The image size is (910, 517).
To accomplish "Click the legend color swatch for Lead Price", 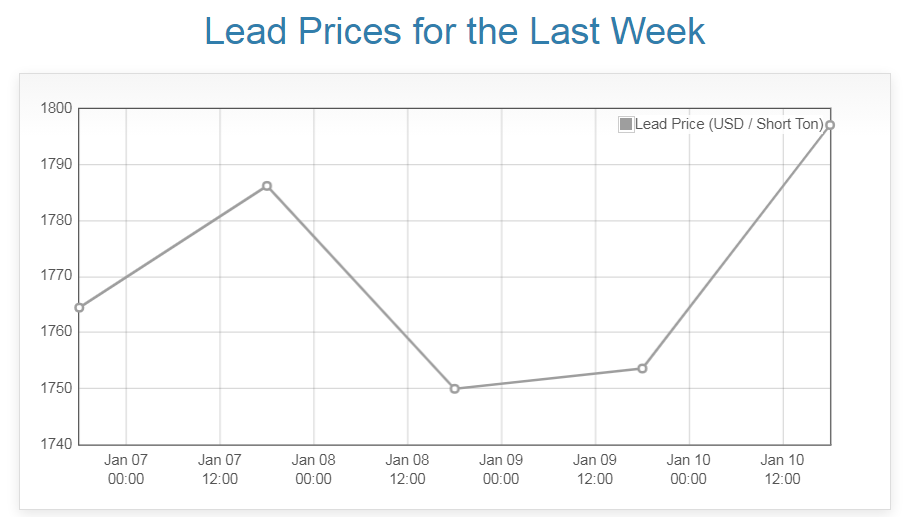I will 626,124.
